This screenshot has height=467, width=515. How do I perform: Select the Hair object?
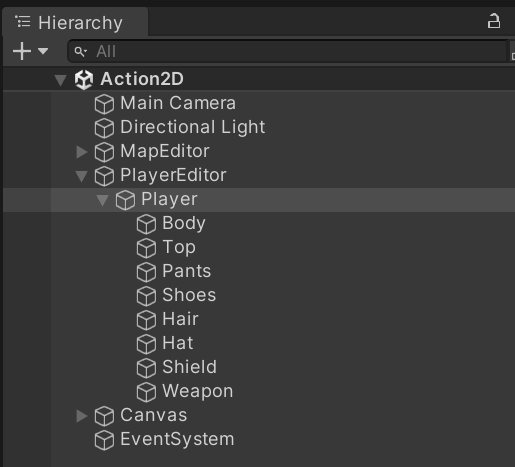180,319
